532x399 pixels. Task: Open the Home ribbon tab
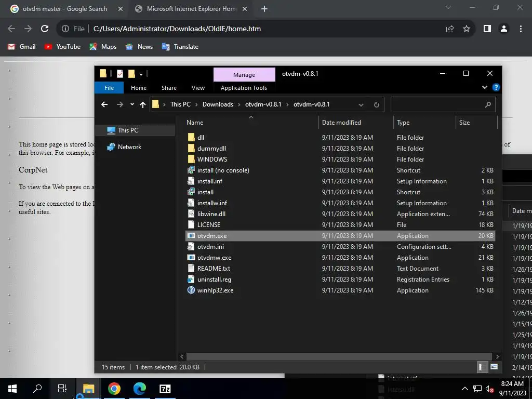(138, 88)
